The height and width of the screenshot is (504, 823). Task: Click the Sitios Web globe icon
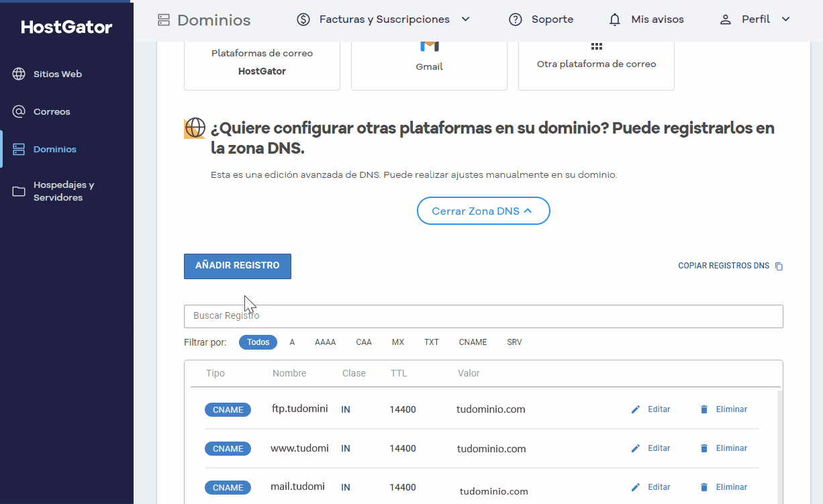(19, 74)
